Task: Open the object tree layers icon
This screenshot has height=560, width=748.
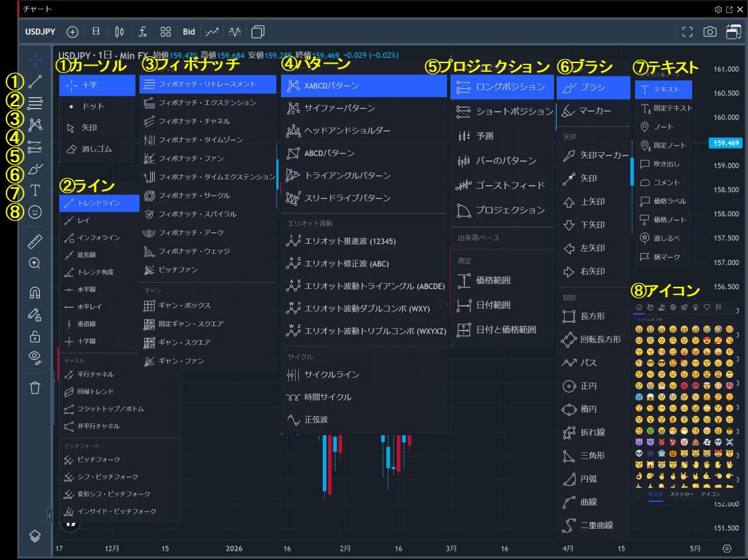Action: click(x=35, y=535)
